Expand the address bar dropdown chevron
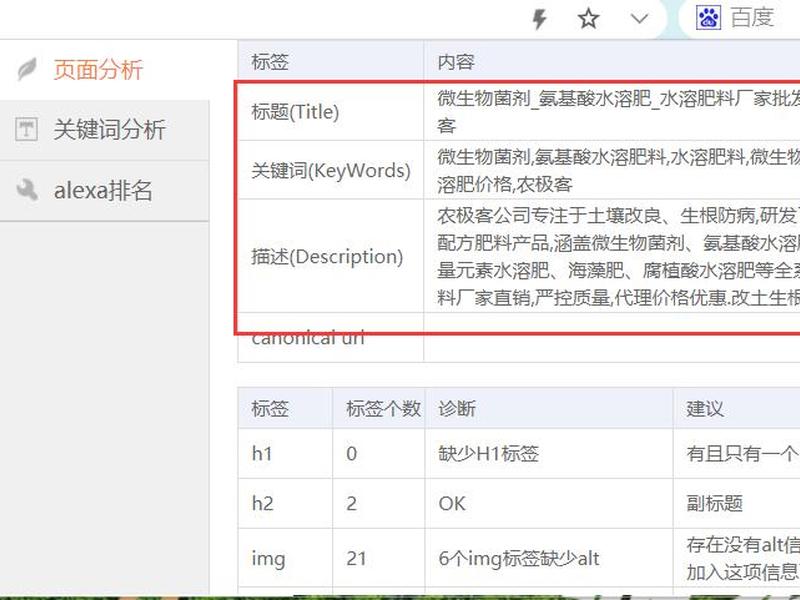 [639, 19]
